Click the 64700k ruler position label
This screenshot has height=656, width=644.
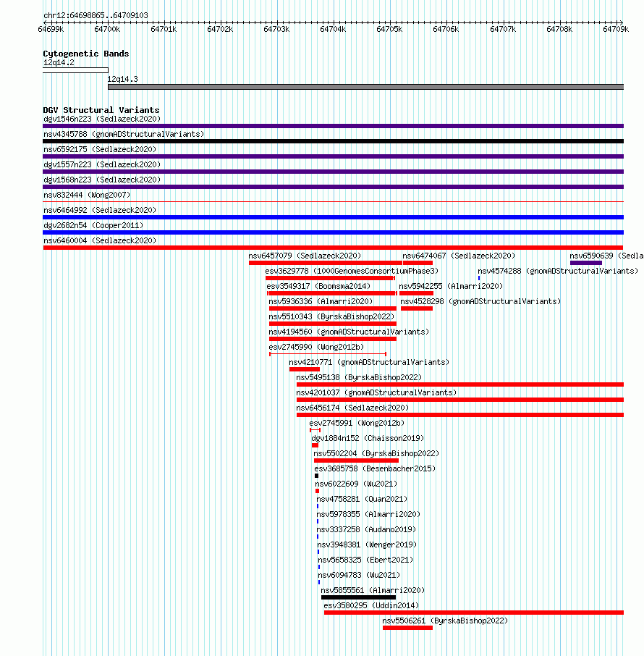[107, 29]
